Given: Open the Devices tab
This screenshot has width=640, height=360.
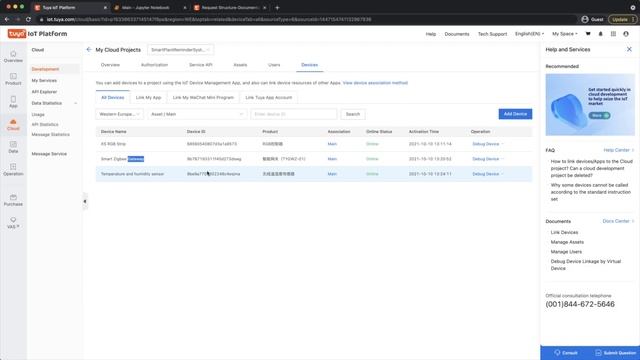Looking at the screenshot, I should (x=309, y=65).
